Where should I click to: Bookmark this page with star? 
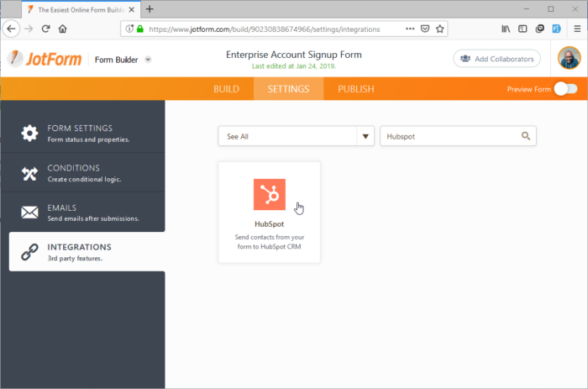(x=440, y=29)
